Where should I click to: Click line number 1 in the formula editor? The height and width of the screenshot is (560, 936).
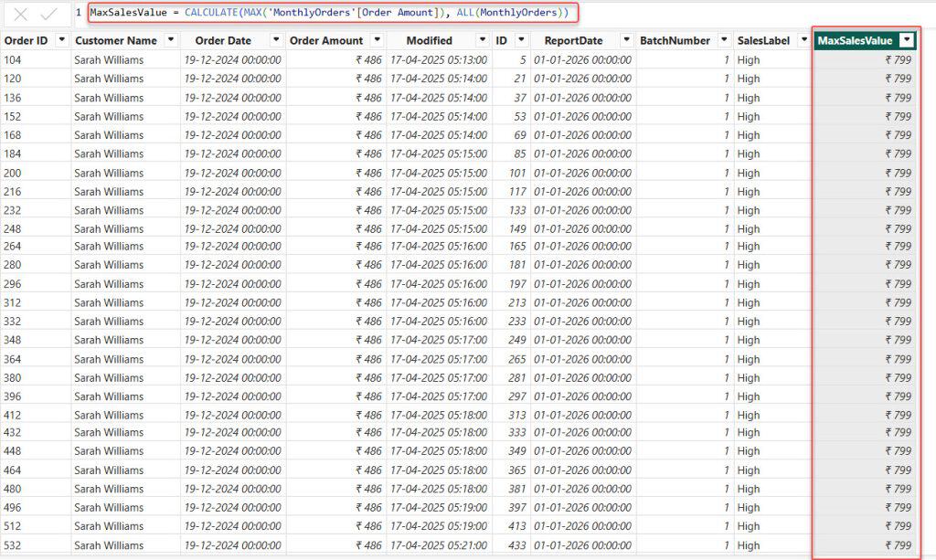(x=78, y=13)
